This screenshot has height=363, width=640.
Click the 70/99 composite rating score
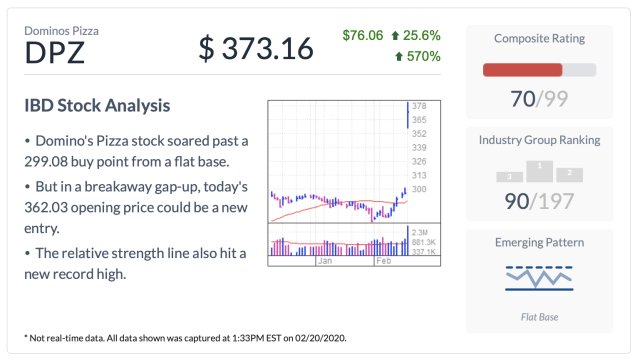(539, 99)
